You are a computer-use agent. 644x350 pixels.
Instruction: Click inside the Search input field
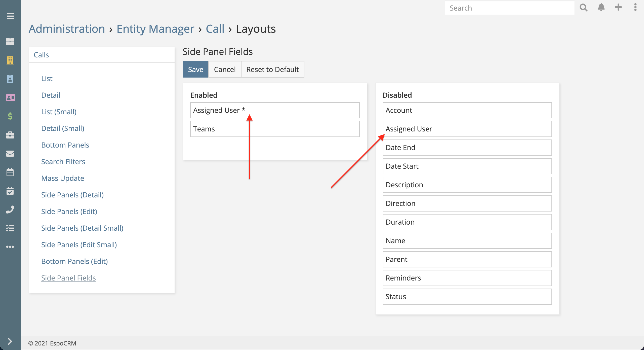(509, 8)
